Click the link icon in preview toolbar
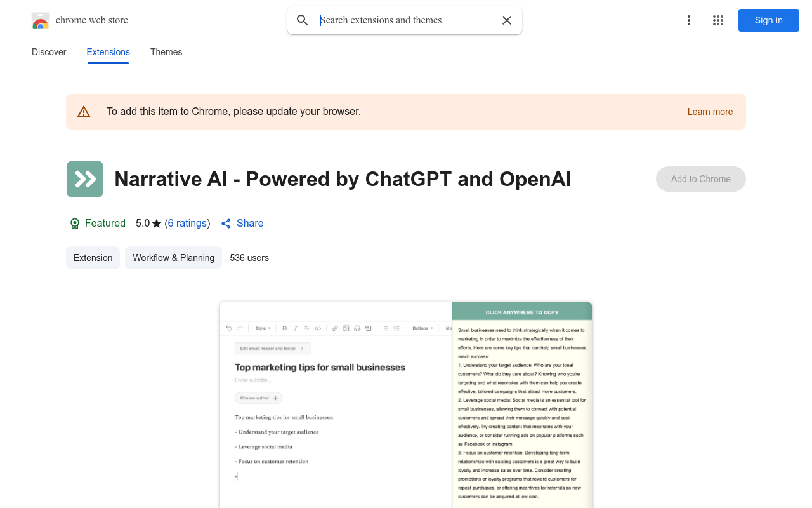Viewport: 812px width, 508px height. (335, 328)
